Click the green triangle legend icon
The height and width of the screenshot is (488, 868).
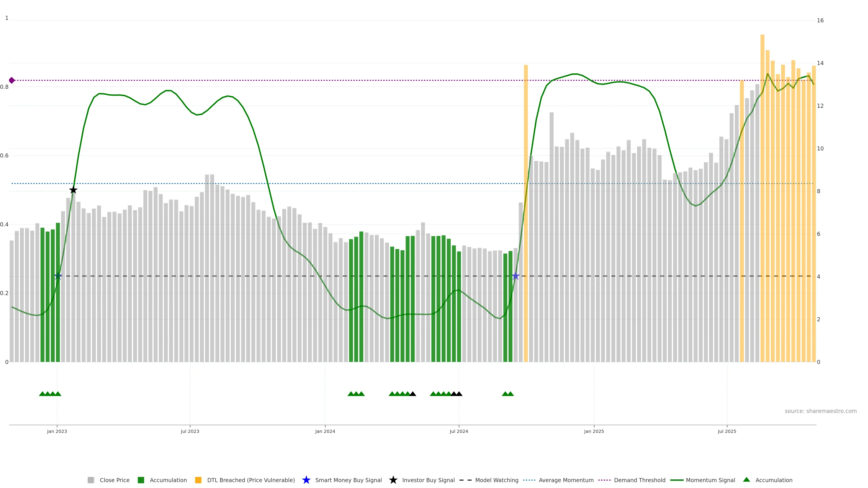point(746,480)
